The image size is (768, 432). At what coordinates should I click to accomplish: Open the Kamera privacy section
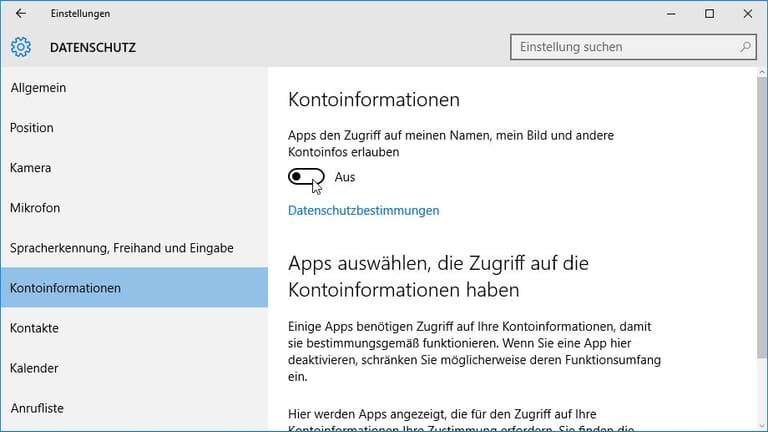(134, 168)
